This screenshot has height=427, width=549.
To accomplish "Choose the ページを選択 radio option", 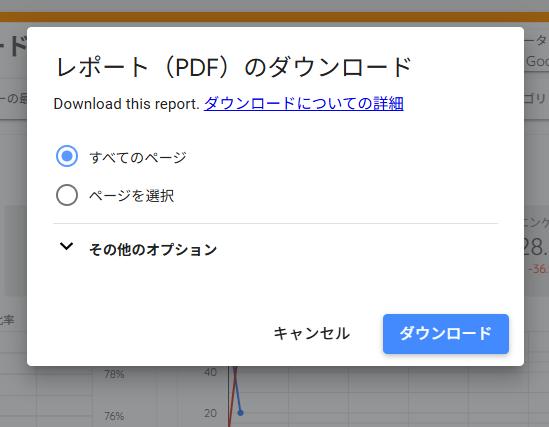I will click(67, 195).
